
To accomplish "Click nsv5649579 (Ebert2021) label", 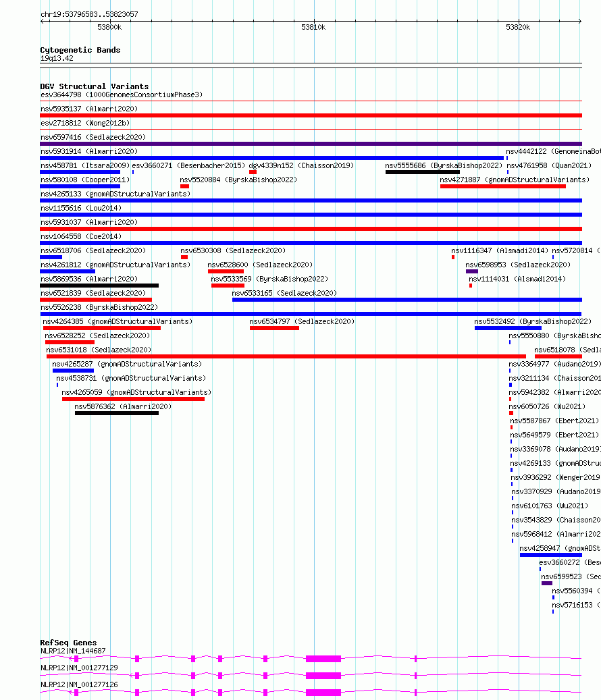I will pyautogui.click(x=554, y=435).
